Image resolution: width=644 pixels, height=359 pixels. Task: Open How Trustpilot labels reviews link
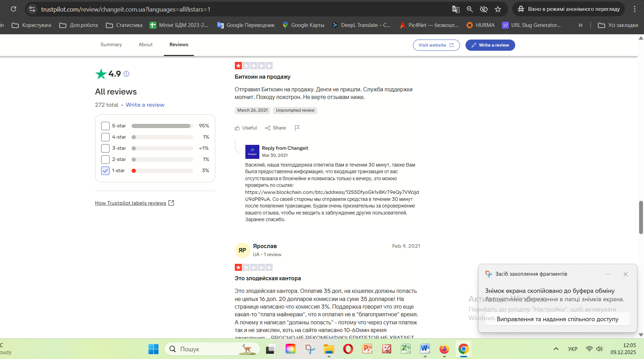[134, 203]
